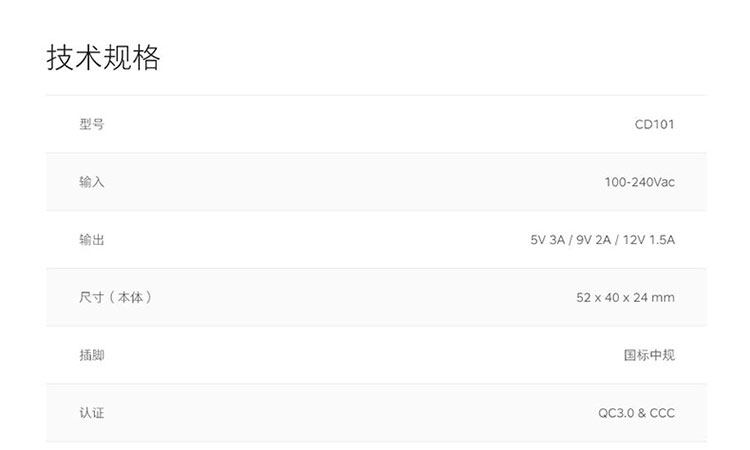
Task: Click the 100-240Vac input value
Action: (639, 182)
